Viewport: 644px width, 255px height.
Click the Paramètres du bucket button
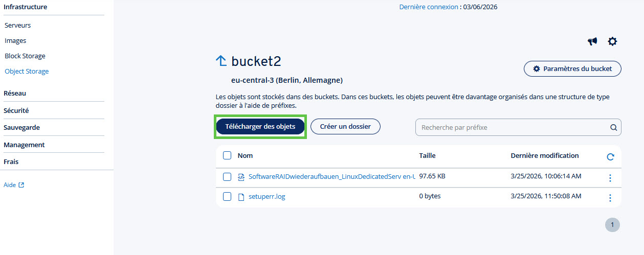click(x=572, y=68)
